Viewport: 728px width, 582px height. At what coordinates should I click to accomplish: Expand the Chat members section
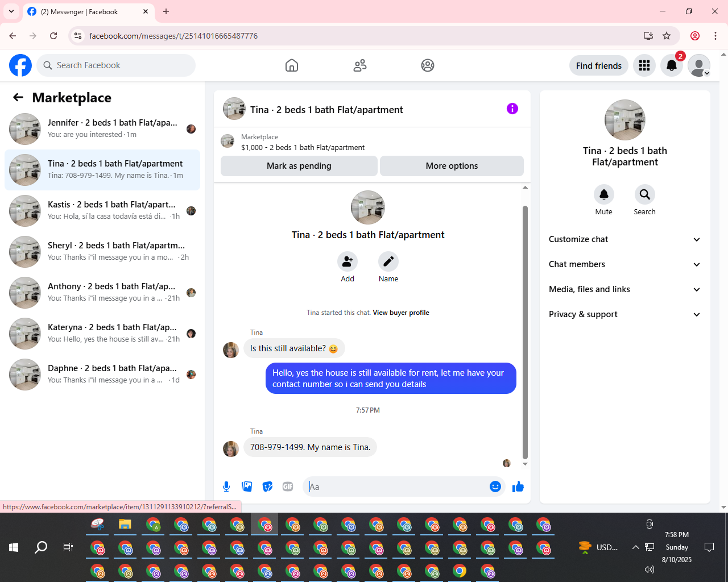click(625, 264)
